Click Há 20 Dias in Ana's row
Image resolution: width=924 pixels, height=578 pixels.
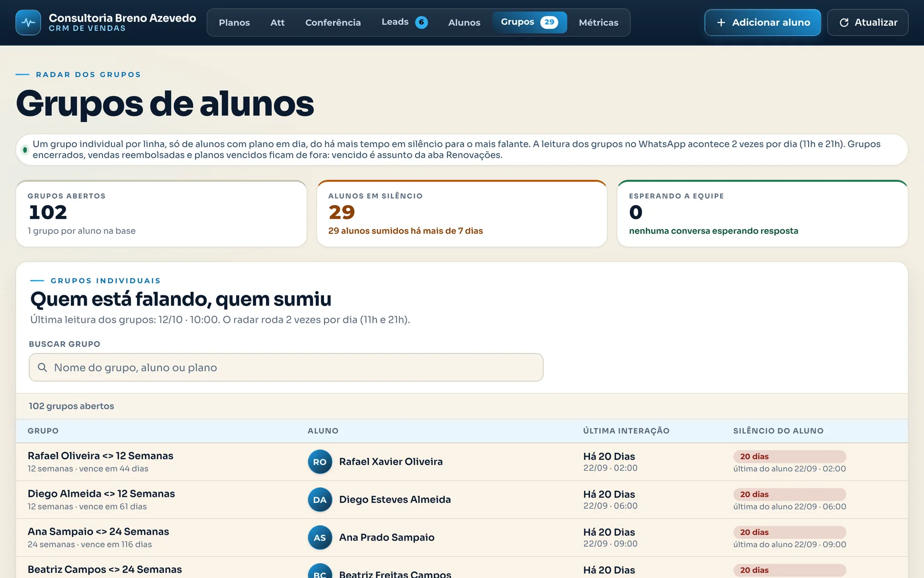(609, 532)
